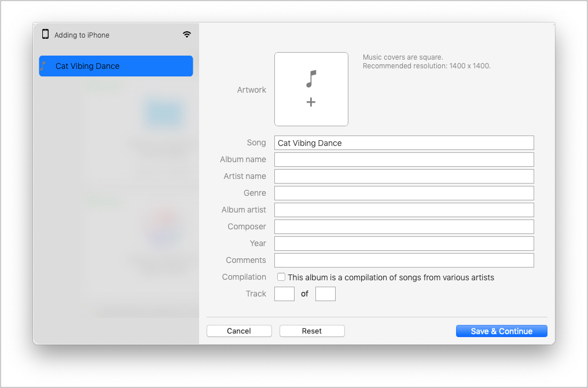Enable the Compilation checkbox
The width and height of the screenshot is (588, 388).
281,277
